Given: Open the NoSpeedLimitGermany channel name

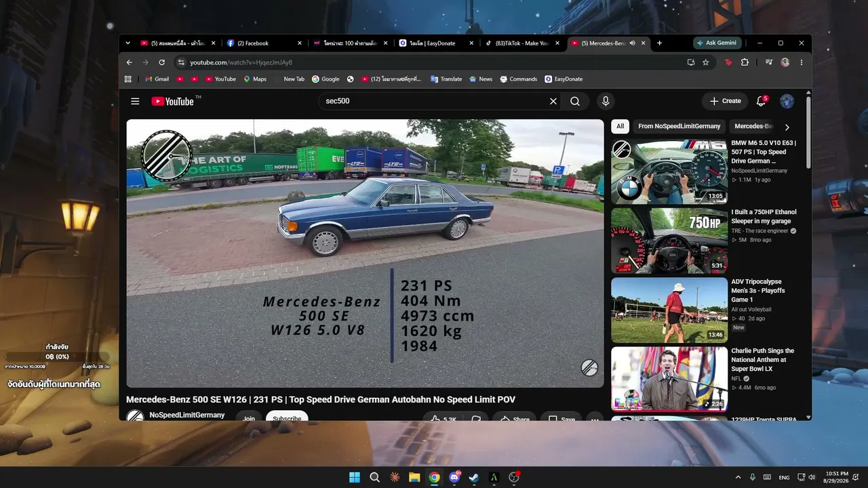Looking at the screenshot, I should coord(187,415).
